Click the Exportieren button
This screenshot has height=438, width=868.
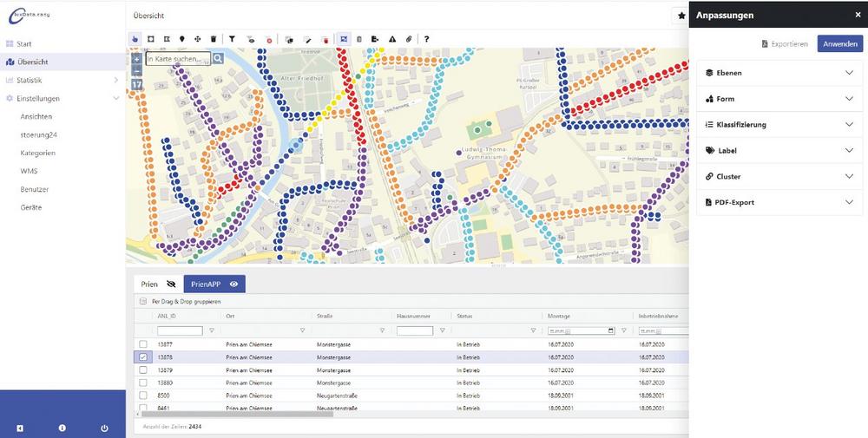tap(784, 43)
